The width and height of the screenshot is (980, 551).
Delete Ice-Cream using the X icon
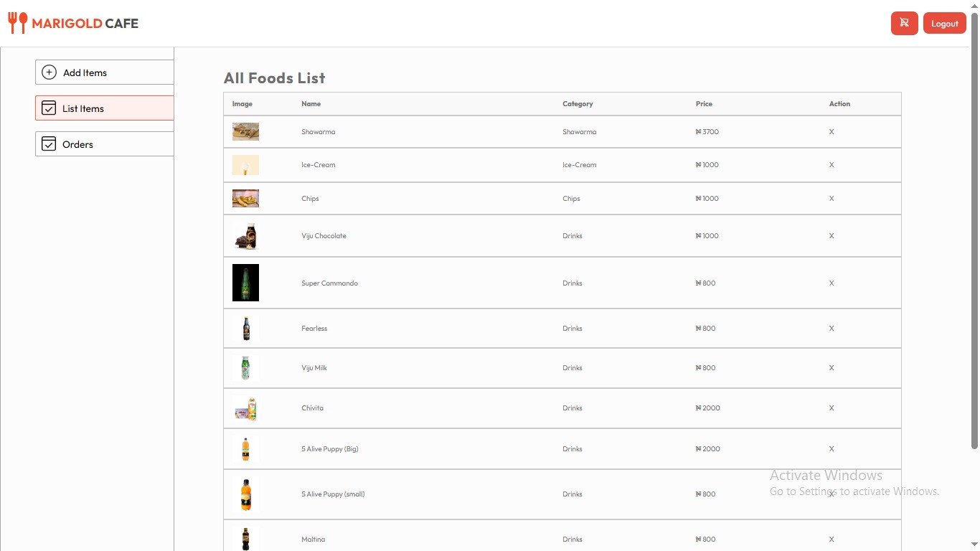point(831,164)
